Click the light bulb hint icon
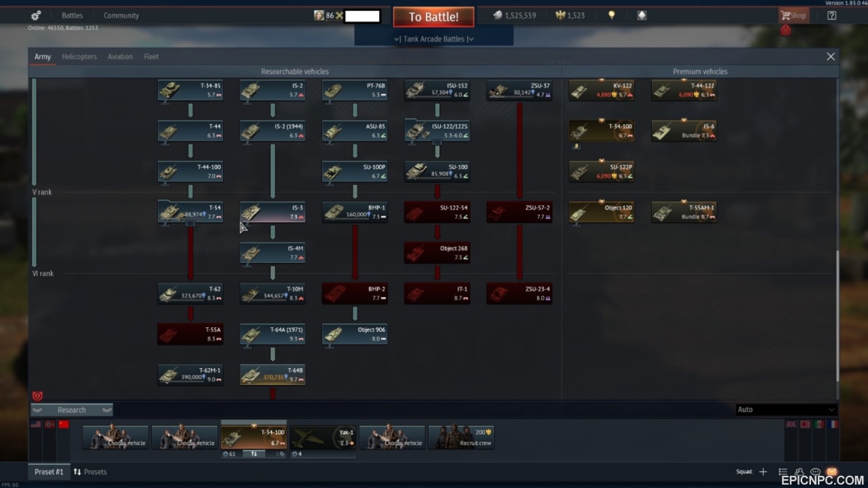 point(612,16)
